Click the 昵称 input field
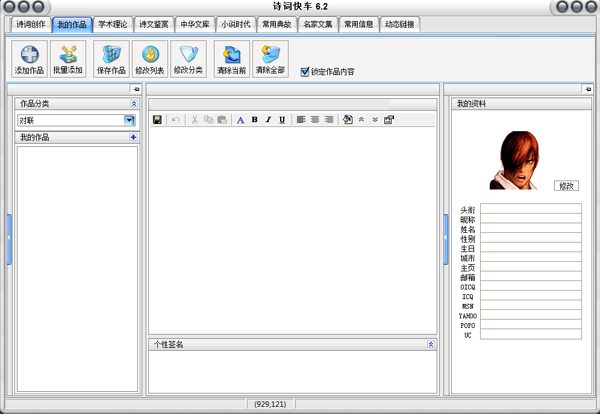 [x=529, y=219]
